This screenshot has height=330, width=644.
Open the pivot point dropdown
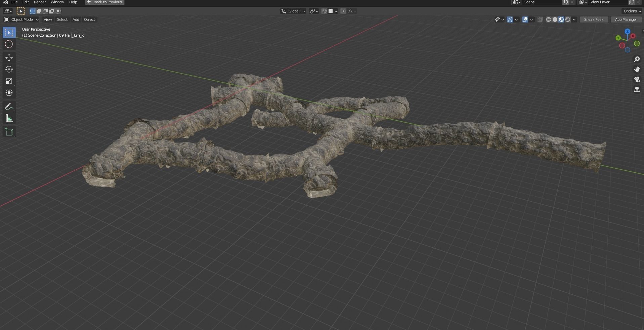[x=314, y=11]
